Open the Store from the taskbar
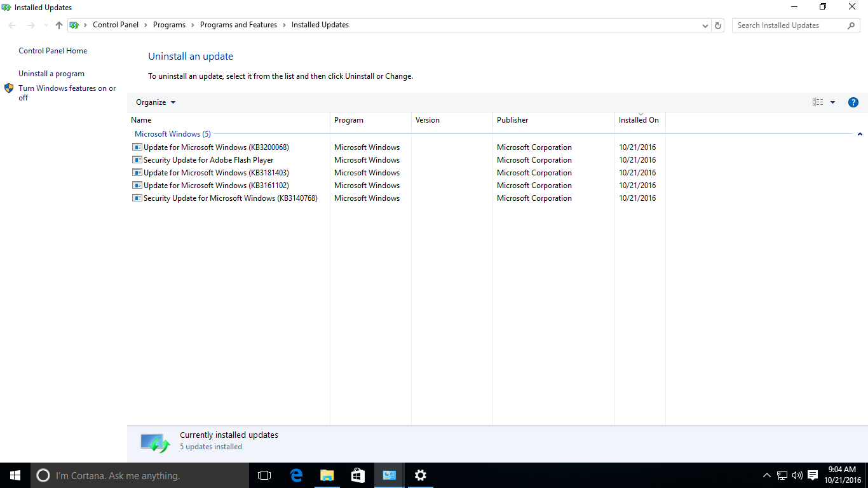Image resolution: width=868 pixels, height=488 pixels. [x=358, y=475]
